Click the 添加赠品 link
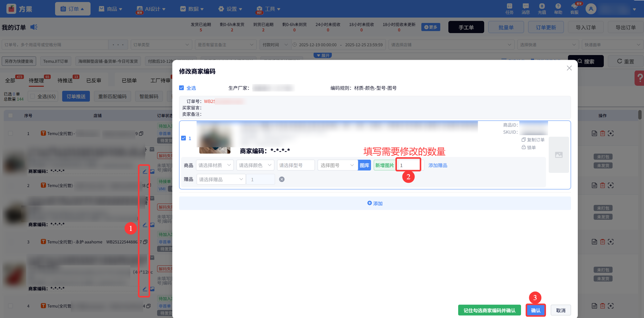Image resolution: width=644 pixels, height=318 pixels. coord(438,165)
